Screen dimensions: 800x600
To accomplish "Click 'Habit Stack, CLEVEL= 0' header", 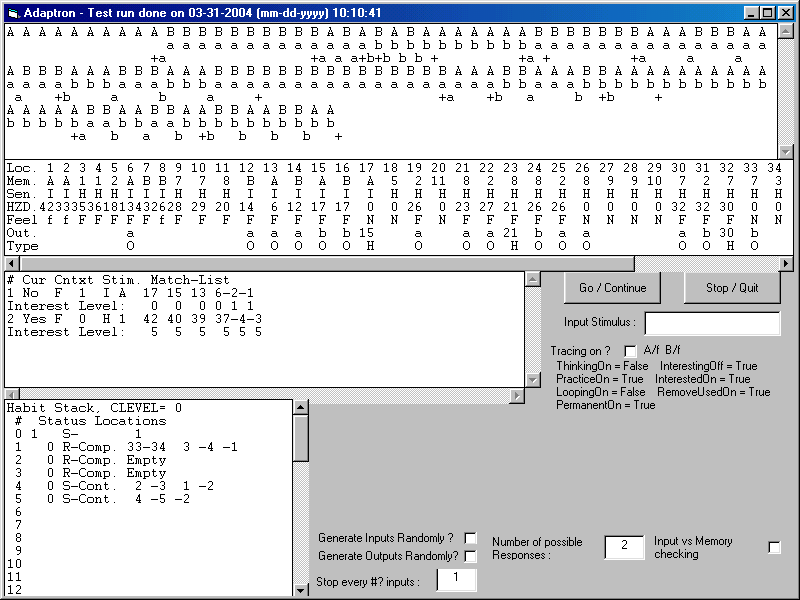I will [x=94, y=408].
